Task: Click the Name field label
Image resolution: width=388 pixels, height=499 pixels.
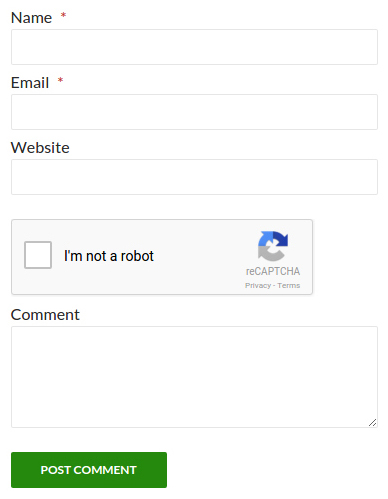Action: (31, 18)
